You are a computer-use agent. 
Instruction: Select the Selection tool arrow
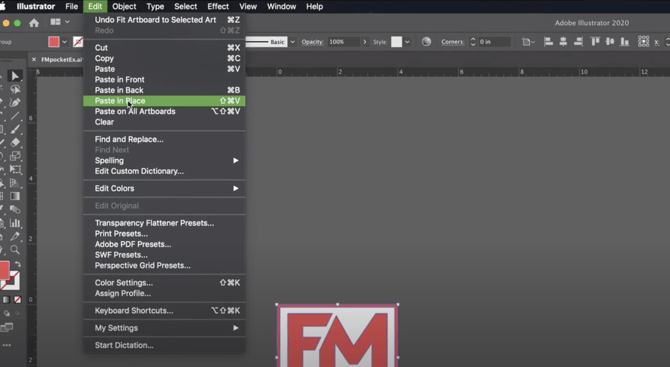15,76
